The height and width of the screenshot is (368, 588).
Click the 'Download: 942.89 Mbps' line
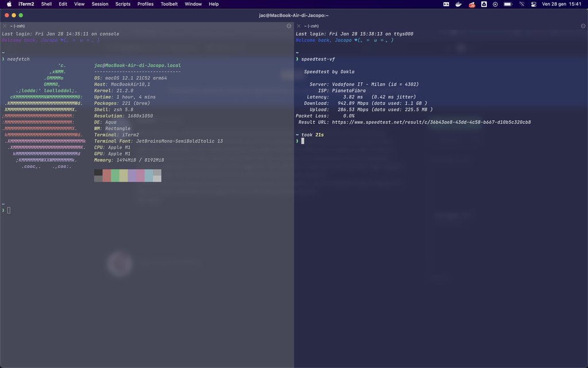tap(366, 103)
